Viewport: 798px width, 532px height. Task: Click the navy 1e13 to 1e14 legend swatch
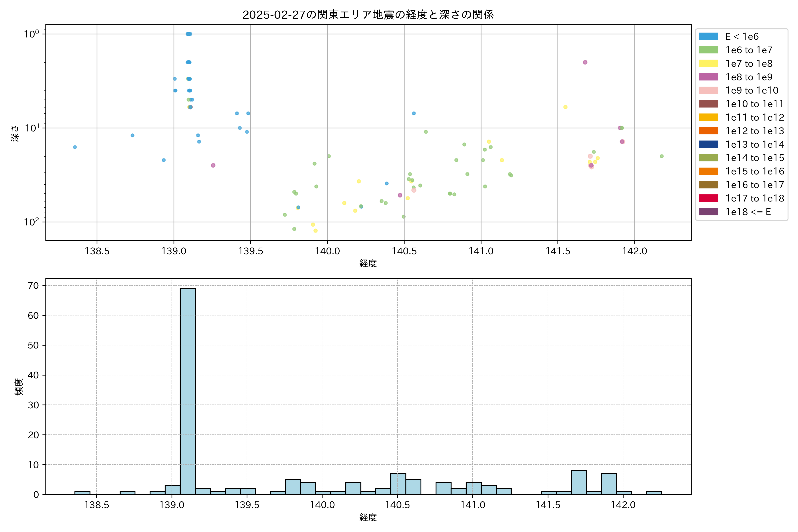click(708, 144)
